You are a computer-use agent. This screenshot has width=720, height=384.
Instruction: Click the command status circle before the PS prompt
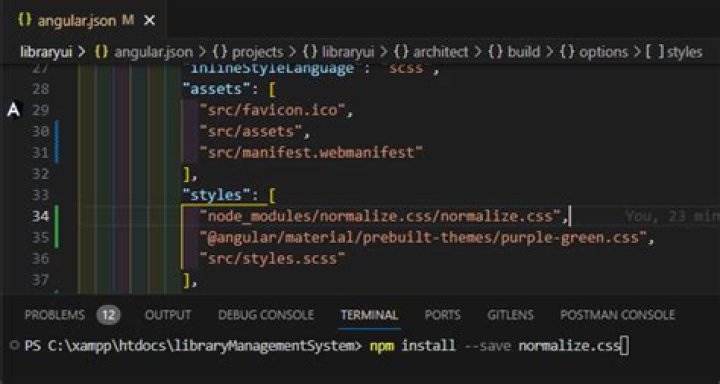[14, 345]
